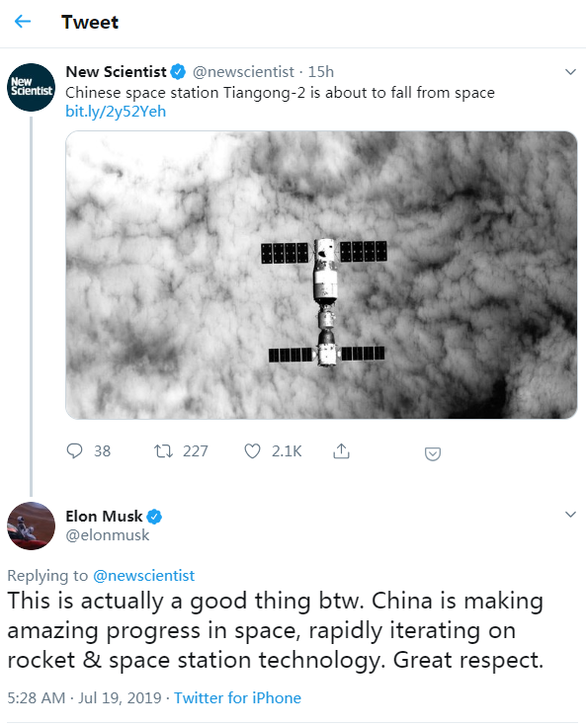Like the New Scientist tweet
The image size is (586, 728).
pos(252,450)
